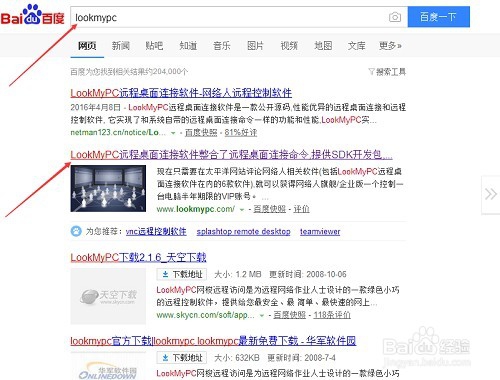Open suggested search vnc远程控制软件
500x380 pixels.
[x=156, y=231]
